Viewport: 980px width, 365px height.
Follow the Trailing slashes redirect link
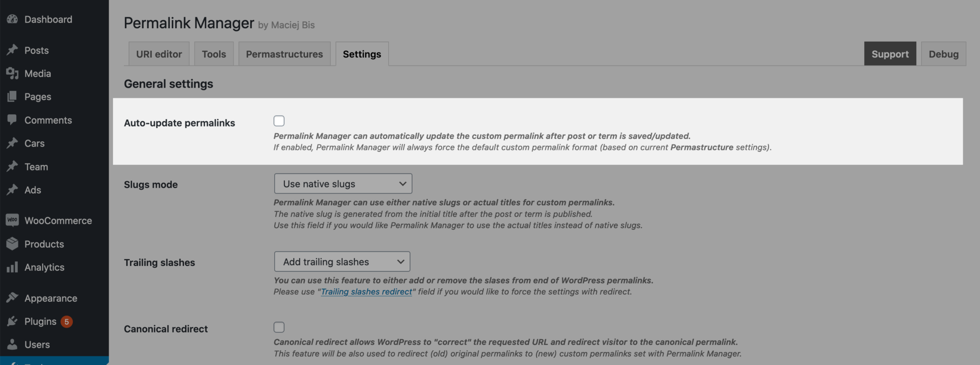(x=366, y=292)
